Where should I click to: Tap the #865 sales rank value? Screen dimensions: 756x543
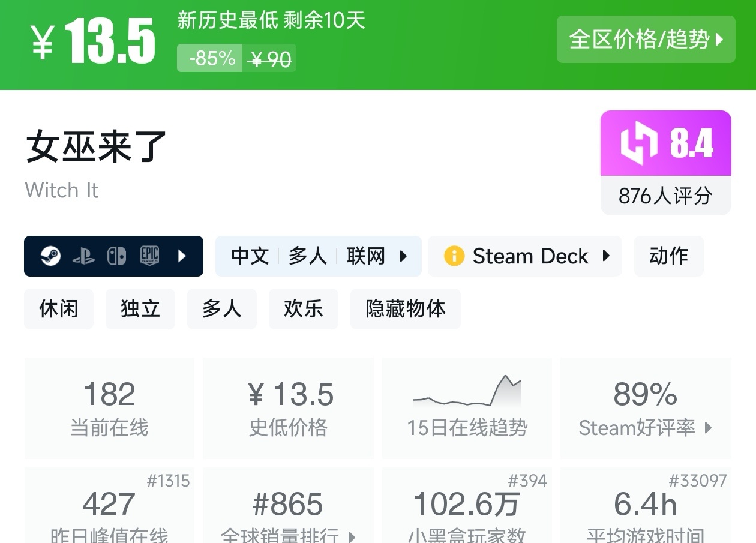pyautogui.click(x=289, y=504)
